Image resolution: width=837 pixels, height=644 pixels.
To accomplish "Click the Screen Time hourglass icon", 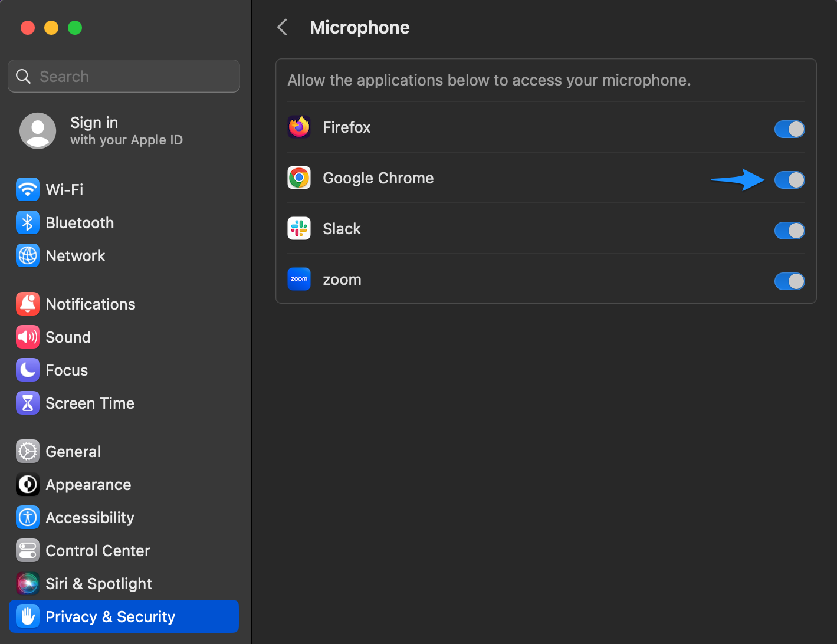I will click(x=28, y=403).
